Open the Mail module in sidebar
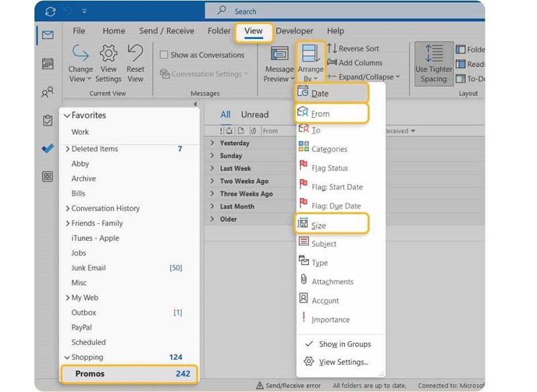 (x=48, y=35)
